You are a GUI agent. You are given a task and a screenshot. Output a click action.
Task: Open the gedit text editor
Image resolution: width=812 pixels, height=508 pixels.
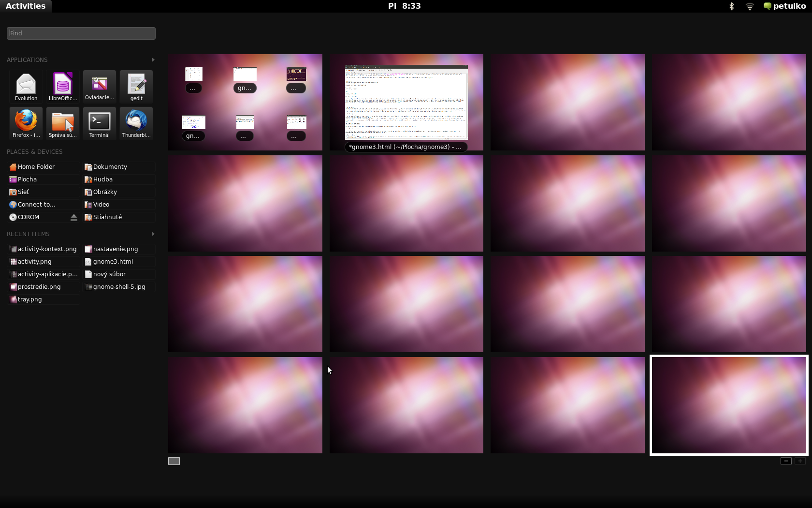[x=136, y=87]
